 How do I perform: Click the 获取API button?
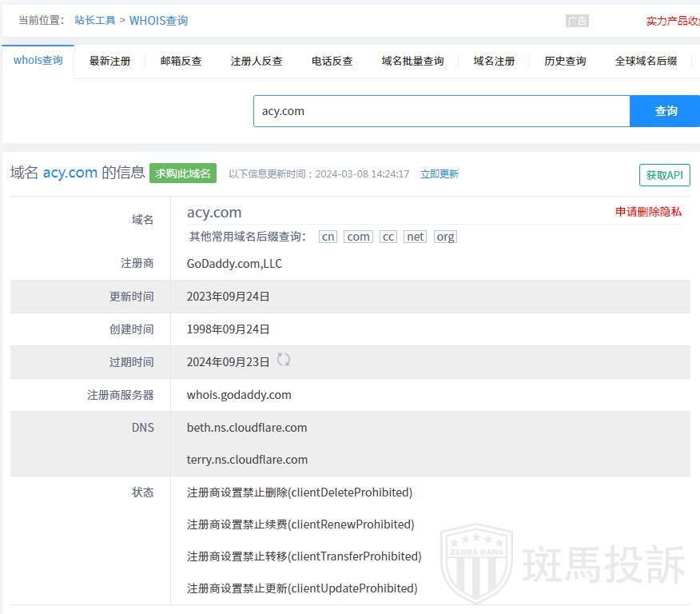pos(664,175)
